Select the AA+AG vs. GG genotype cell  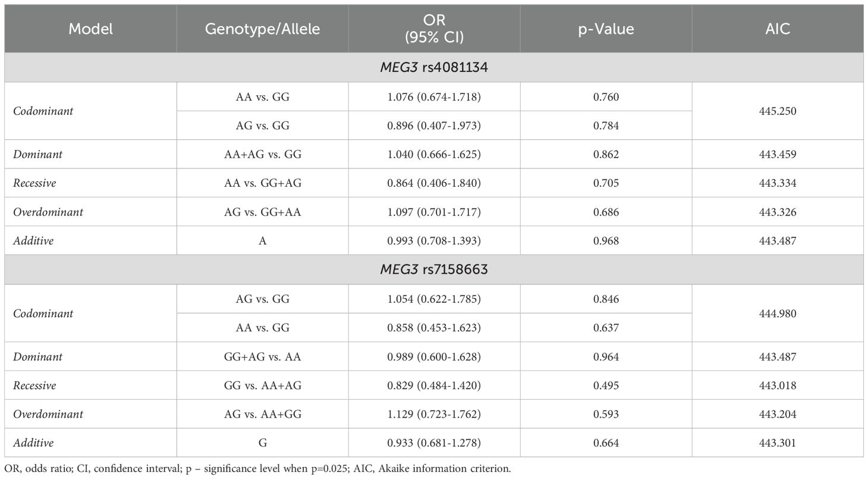pyautogui.click(x=262, y=154)
